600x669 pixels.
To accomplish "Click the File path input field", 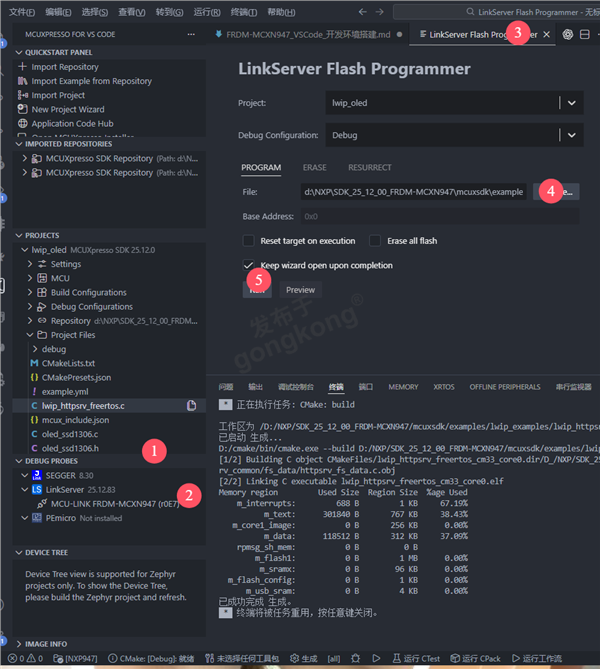I will [414, 192].
